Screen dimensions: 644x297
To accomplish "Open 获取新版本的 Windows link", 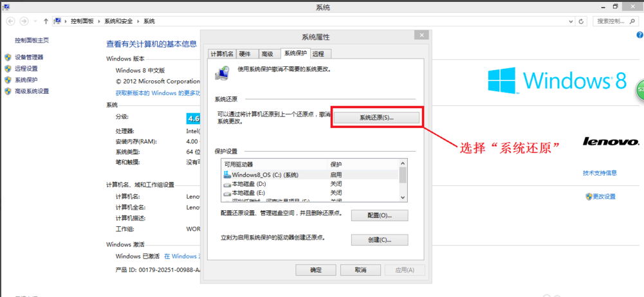I will (158, 93).
